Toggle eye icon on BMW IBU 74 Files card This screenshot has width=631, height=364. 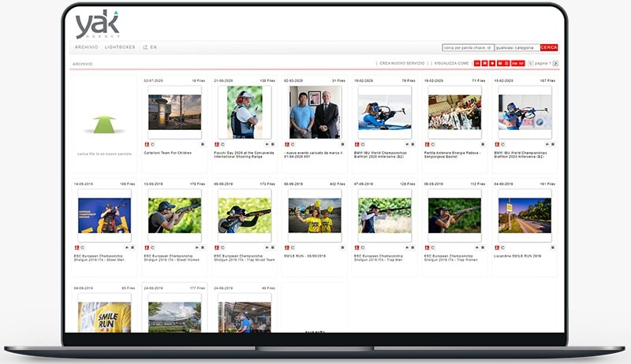tap(407, 144)
